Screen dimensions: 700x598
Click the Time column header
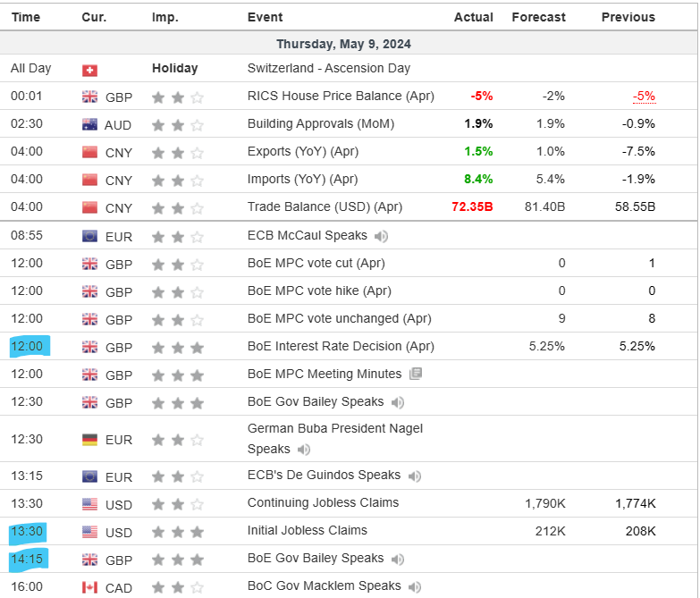click(25, 17)
